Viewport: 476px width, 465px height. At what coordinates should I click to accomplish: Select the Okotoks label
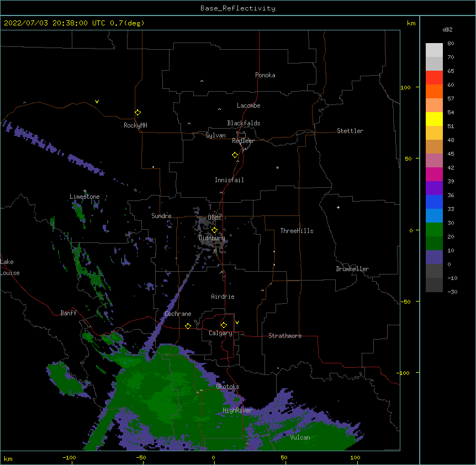(x=228, y=387)
